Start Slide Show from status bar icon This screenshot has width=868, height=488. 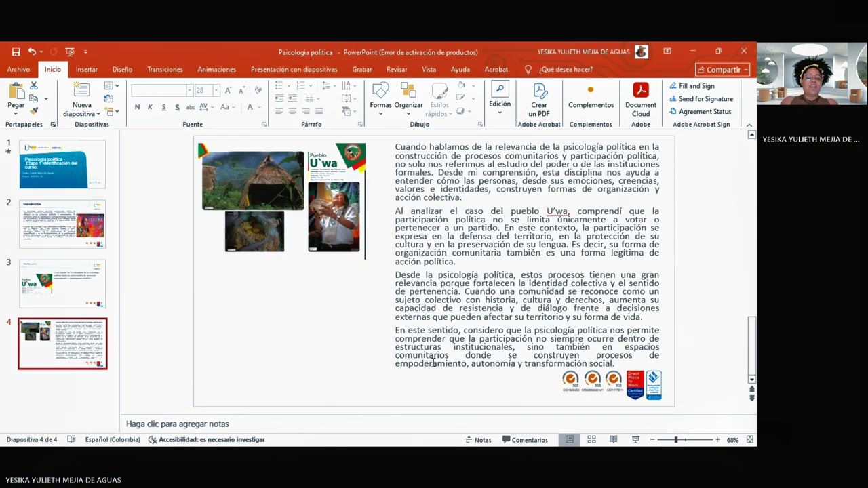click(635, 439)
